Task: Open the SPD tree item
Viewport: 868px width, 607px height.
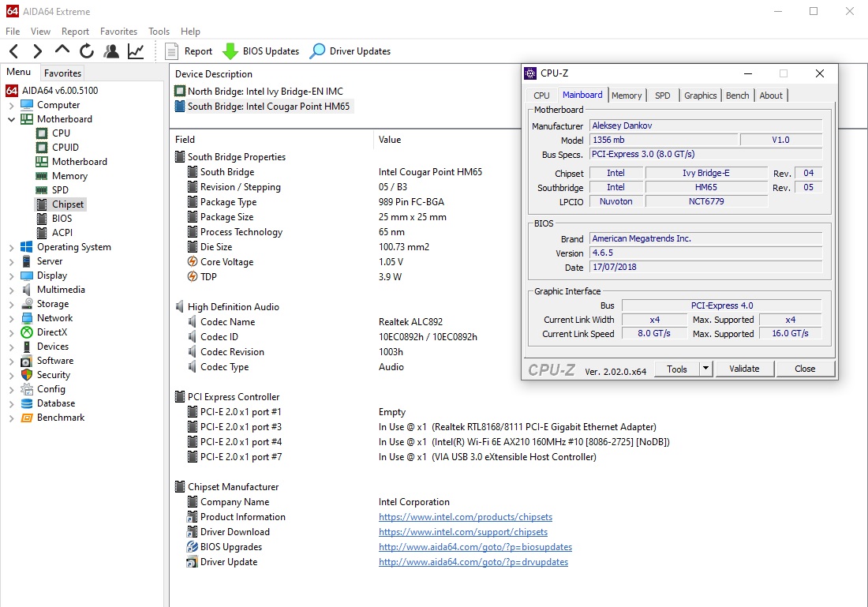Action: (60, 190)
